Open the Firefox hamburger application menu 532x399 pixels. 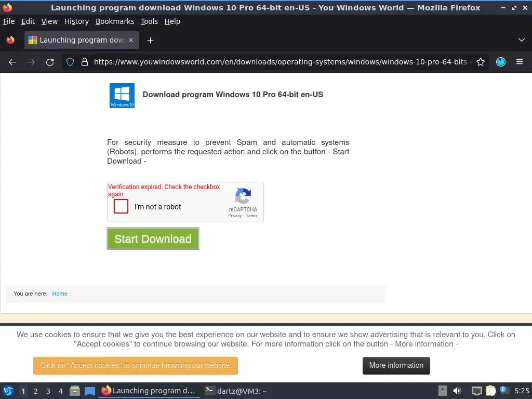(520, 62)
